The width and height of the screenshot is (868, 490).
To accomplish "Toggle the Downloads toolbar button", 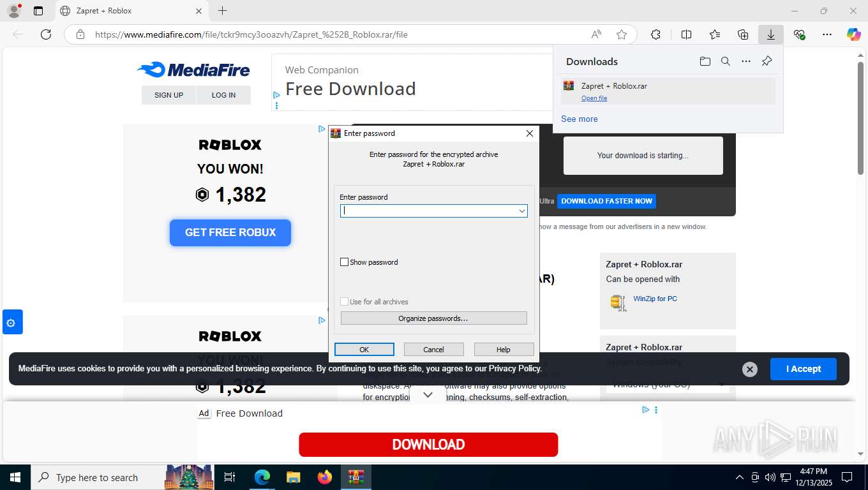I will 771,34.
